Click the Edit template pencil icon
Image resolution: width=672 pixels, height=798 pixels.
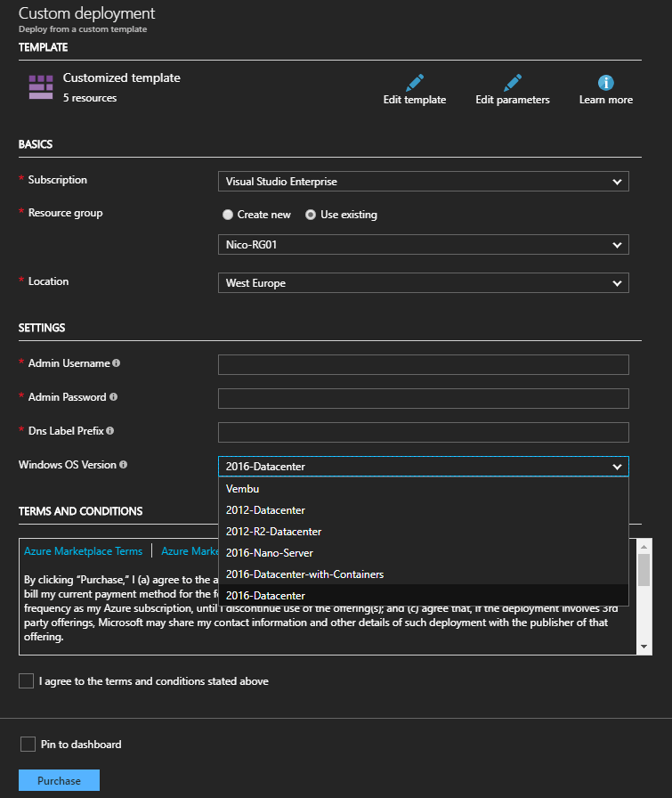[415, 83]
